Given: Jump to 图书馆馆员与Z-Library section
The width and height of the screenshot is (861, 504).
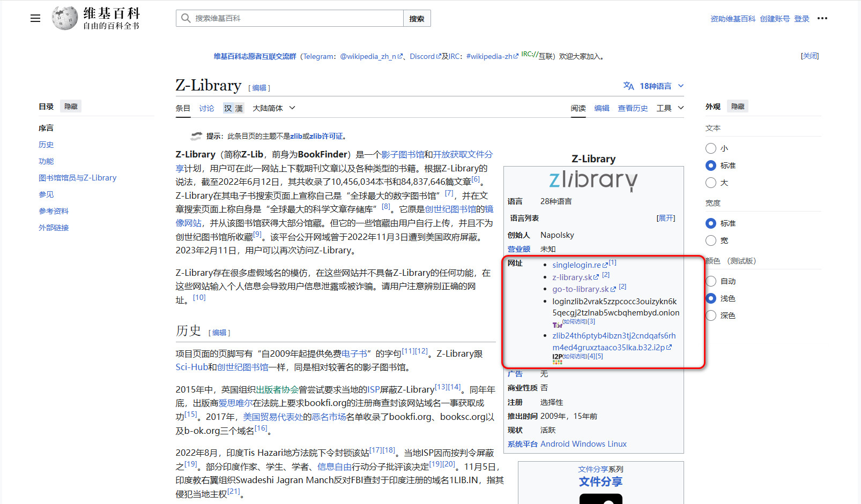Looking at the screenshot, I should click(77, 178).
